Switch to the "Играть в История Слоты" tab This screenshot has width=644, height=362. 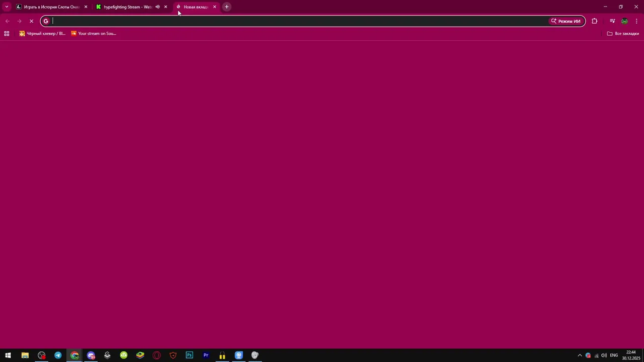click(x=52, y=7)
